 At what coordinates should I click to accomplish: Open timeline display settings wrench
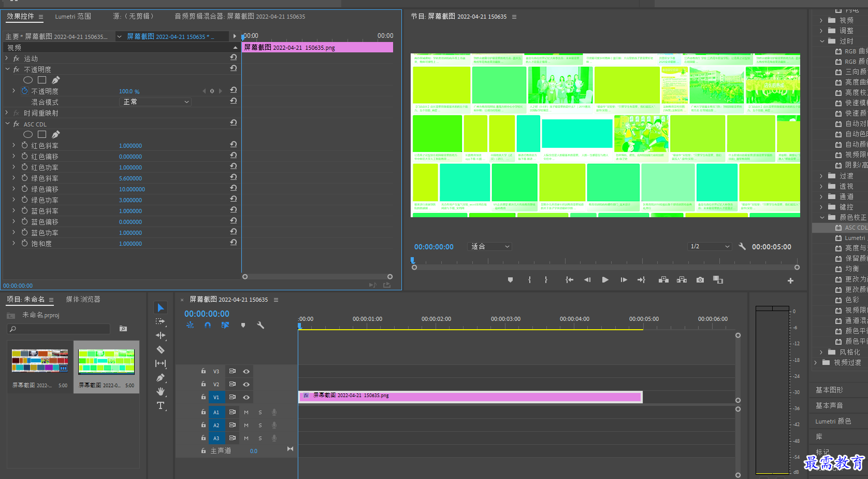[261, 325]
